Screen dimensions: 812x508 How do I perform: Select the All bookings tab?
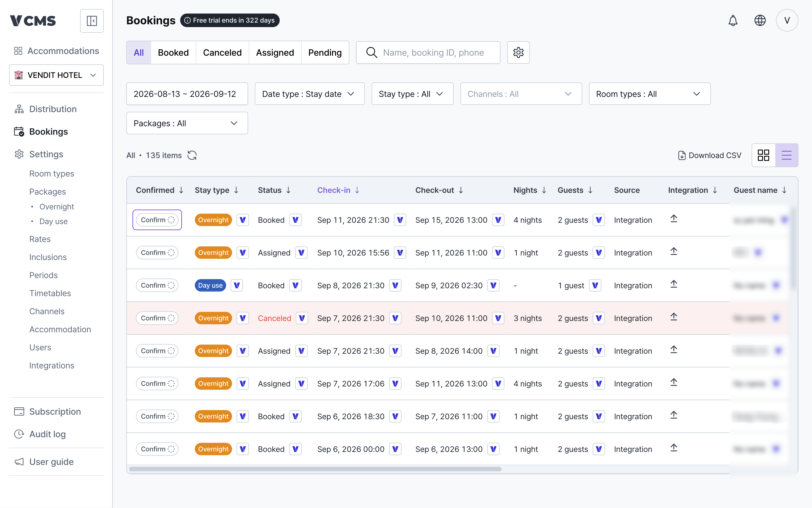click(x=139, y=52)
